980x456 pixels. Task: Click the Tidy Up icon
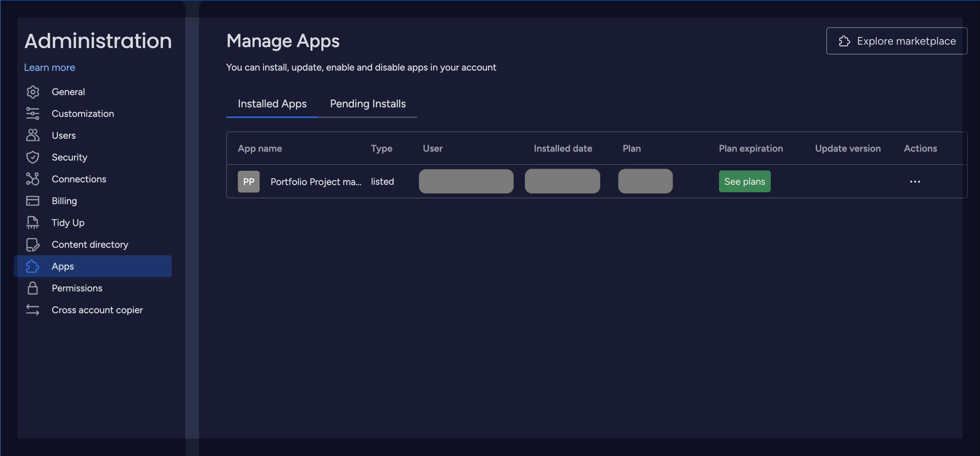(32, 222)
